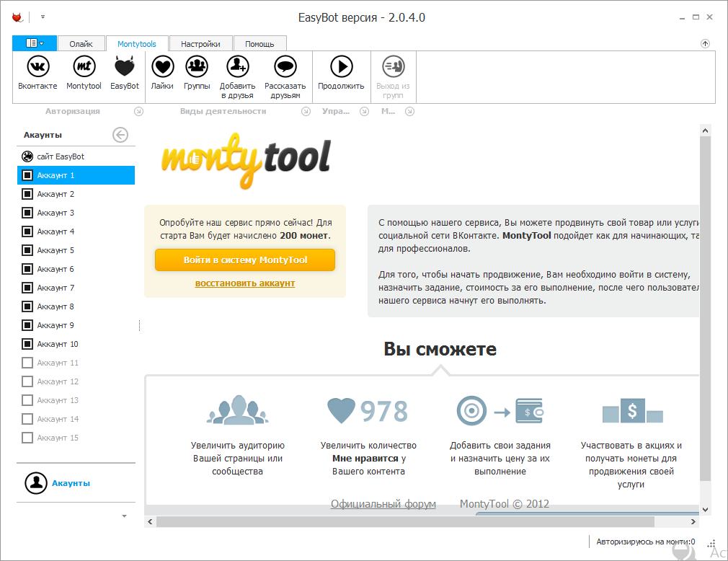The image size is (728, 561).
Task: Click the audience group people icon
Action: pyautogui.click(x=238, y=410)
